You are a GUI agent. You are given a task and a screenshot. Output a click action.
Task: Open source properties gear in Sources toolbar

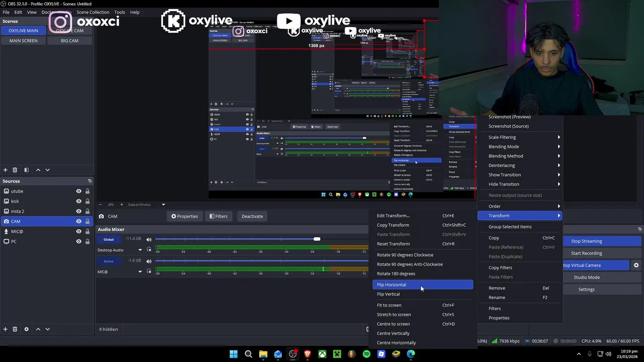coord(26,329)
